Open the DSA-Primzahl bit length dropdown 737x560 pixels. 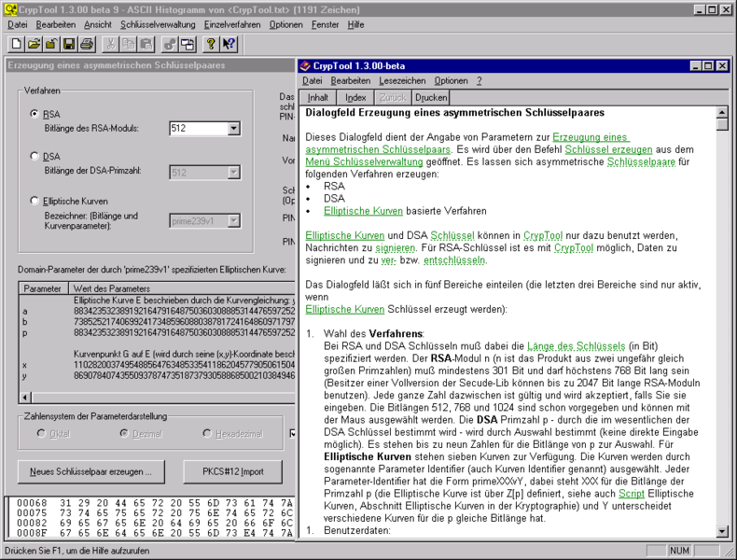[x=233, y=173]
